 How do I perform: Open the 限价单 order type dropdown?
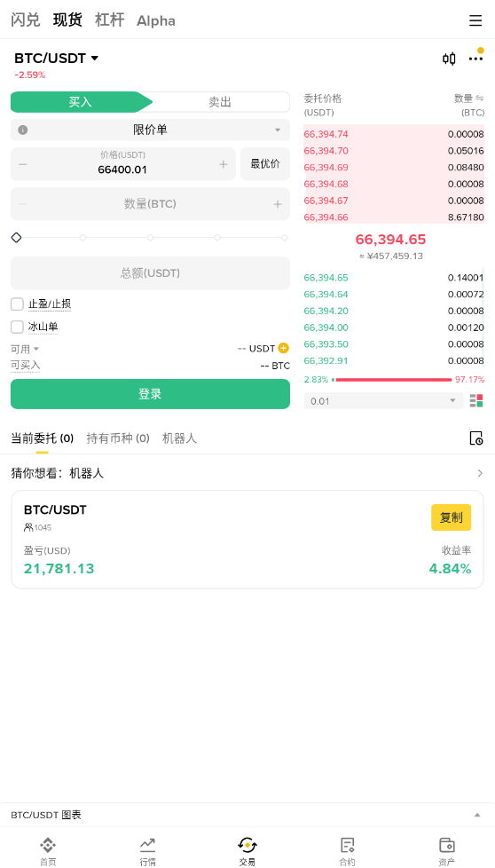pos(150,130)
